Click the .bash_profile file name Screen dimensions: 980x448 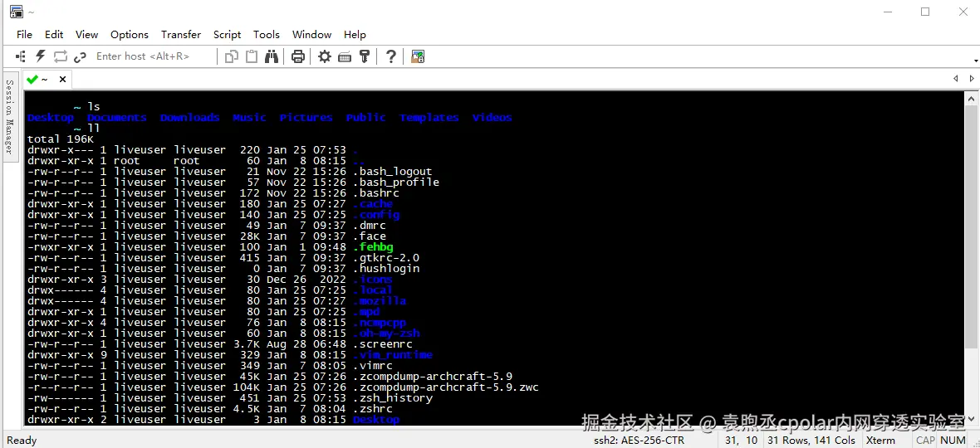pyautogui.click(x=396, y=183)
